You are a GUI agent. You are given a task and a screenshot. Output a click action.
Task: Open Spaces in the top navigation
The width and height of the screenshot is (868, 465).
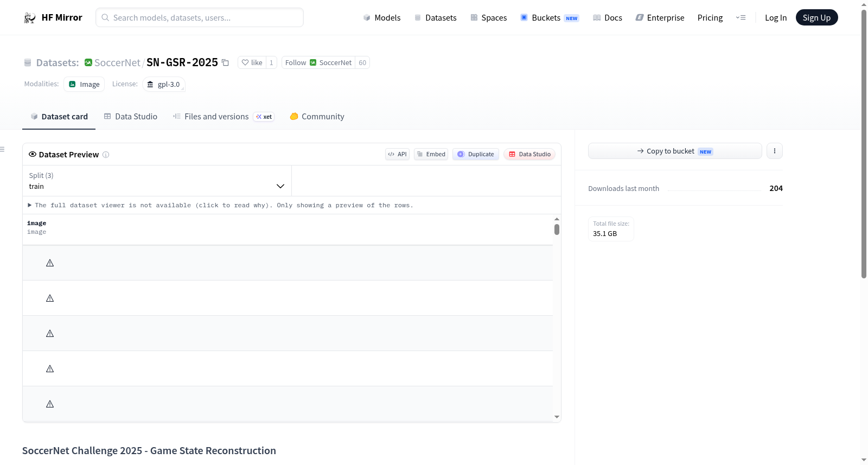[488, 18]
